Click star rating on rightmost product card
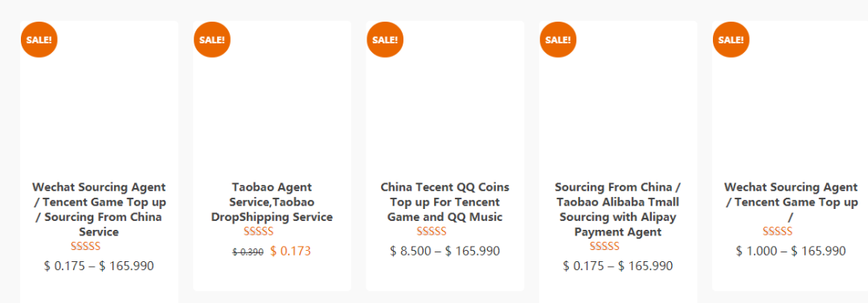This screenshot has width=868, height=303. (777, 231)
